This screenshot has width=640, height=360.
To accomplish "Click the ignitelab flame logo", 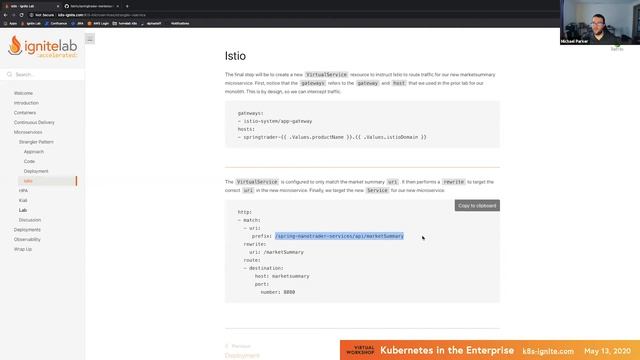I will point(42,46).
